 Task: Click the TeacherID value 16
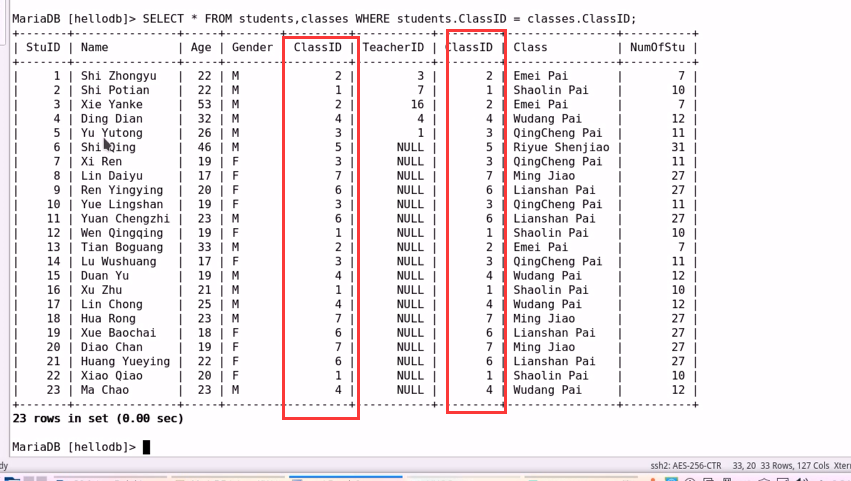pos(417,104)
